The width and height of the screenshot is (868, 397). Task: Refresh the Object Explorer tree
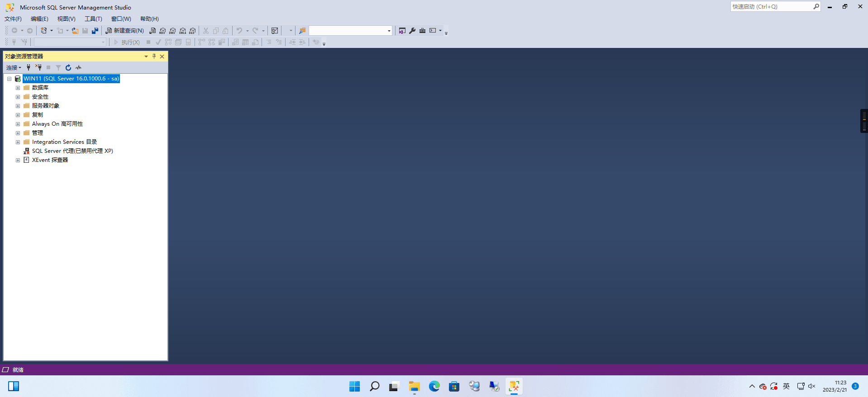(x=68, y=67)
